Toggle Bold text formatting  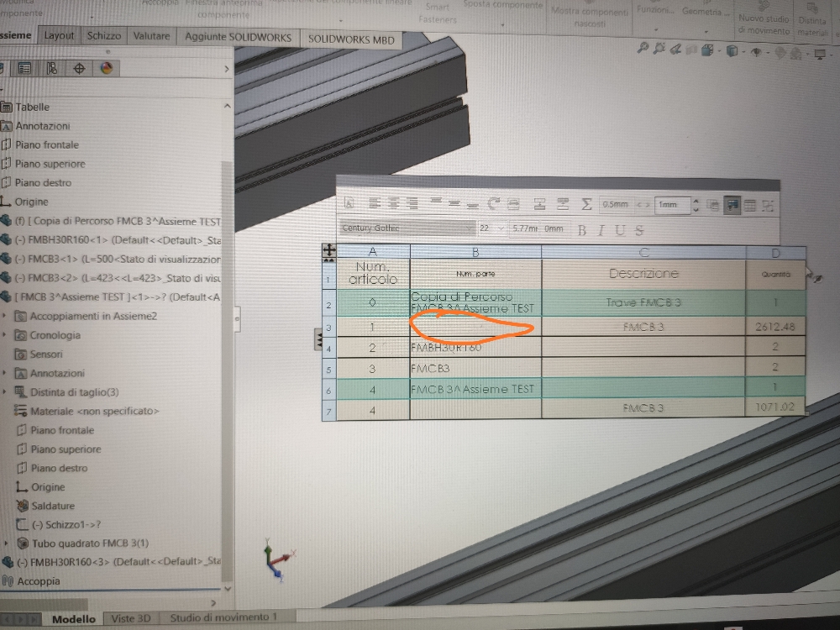pos(582,230)
